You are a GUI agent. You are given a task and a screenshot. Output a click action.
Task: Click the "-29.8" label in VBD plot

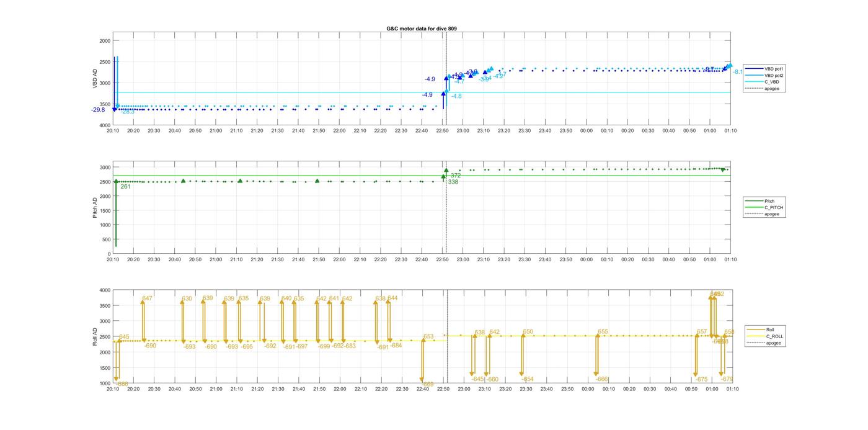[98, 110]
